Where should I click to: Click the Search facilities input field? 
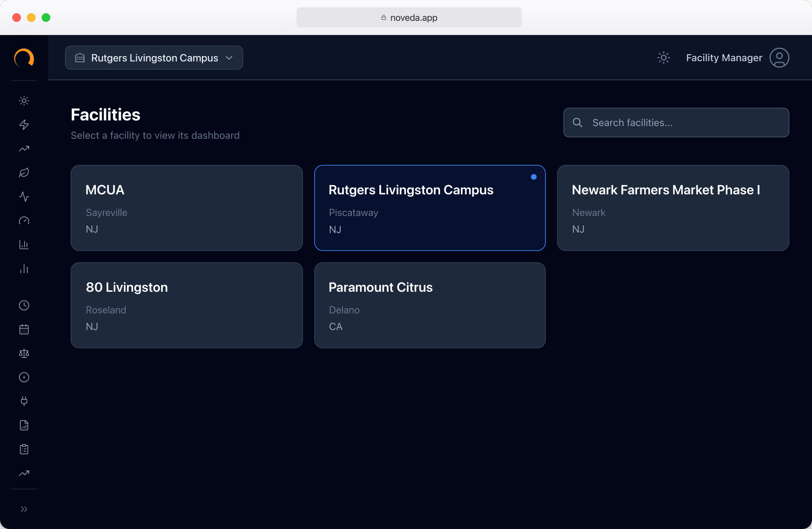[x=676, y=122]
